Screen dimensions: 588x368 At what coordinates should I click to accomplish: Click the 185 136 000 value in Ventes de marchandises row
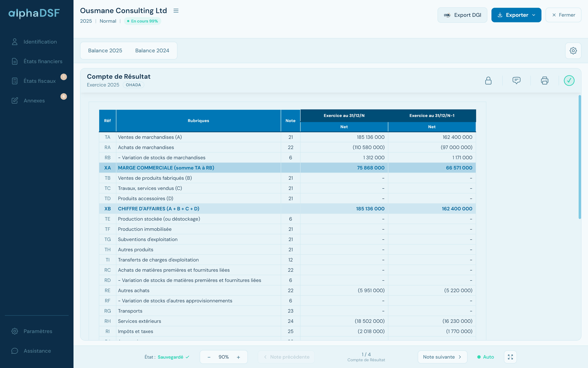pos(371,137)
